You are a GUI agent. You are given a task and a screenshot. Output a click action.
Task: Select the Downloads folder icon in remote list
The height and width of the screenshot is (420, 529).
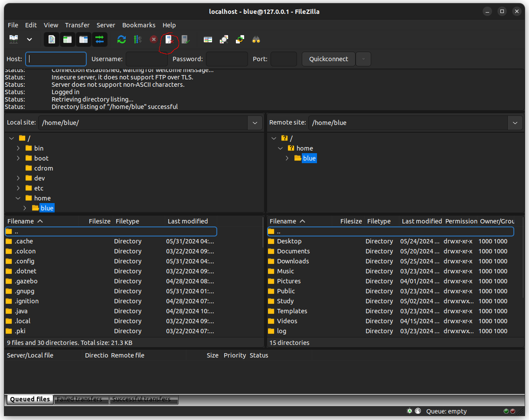[x=271, y=261]
